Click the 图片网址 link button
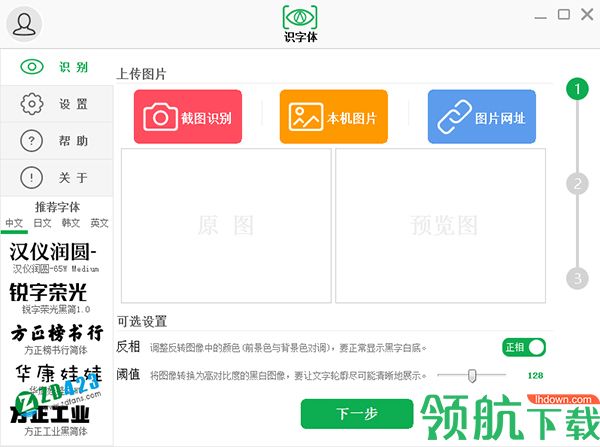The width and height of the screenshot is (600, 447). pyautogui.click(x=482, y=117)
